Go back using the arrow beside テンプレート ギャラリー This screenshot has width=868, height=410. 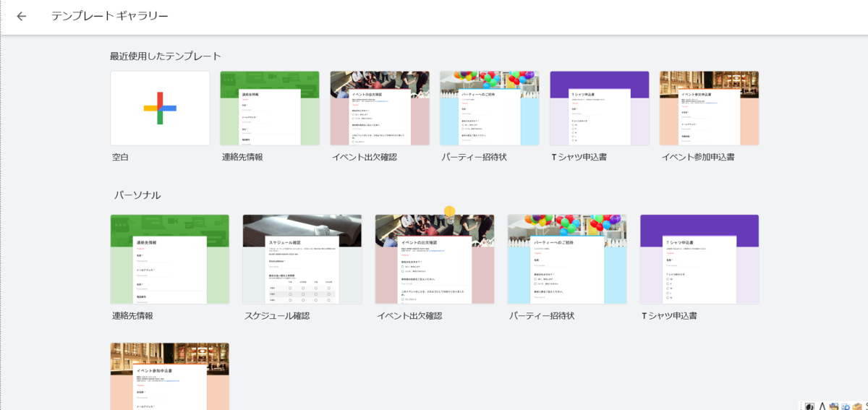point(22,16)
